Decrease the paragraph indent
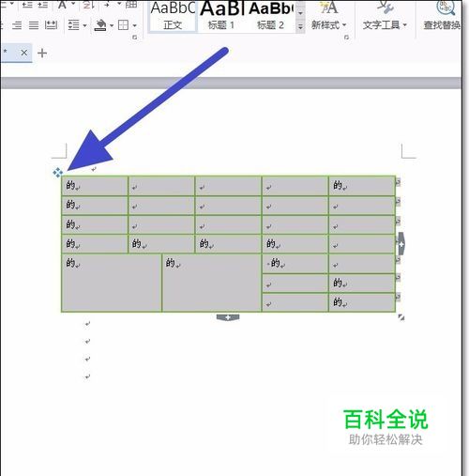The image size is (469, 476). tap(27, 4)
